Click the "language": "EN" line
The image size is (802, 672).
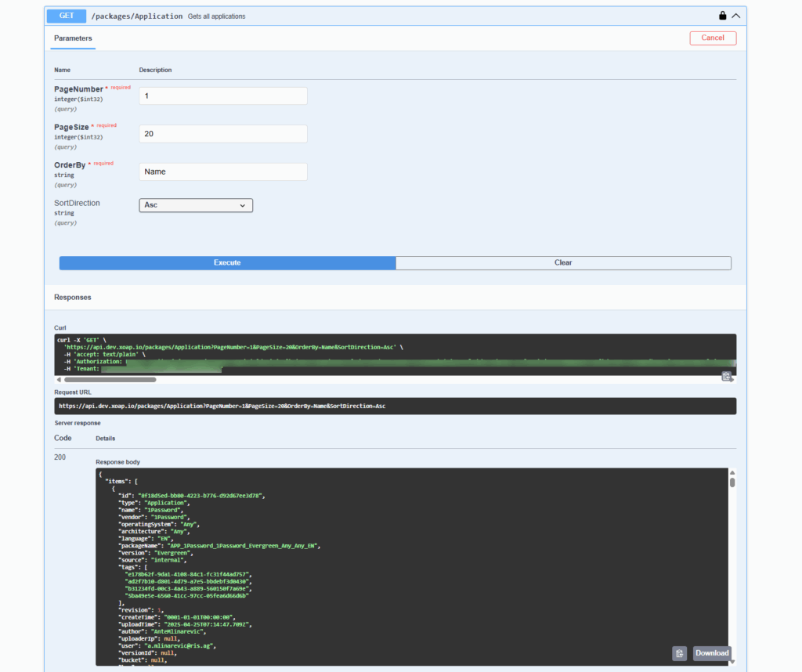146,539
